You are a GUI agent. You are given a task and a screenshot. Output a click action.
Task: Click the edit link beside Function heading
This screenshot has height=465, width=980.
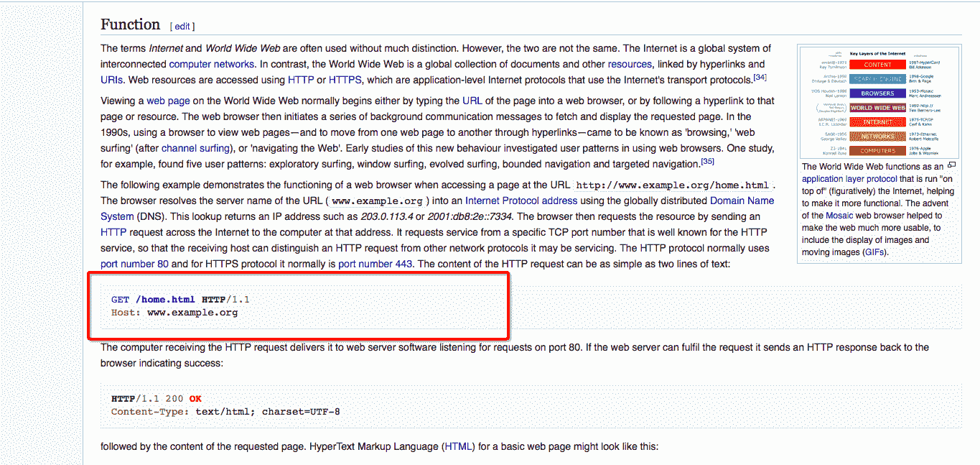point(182,26)
